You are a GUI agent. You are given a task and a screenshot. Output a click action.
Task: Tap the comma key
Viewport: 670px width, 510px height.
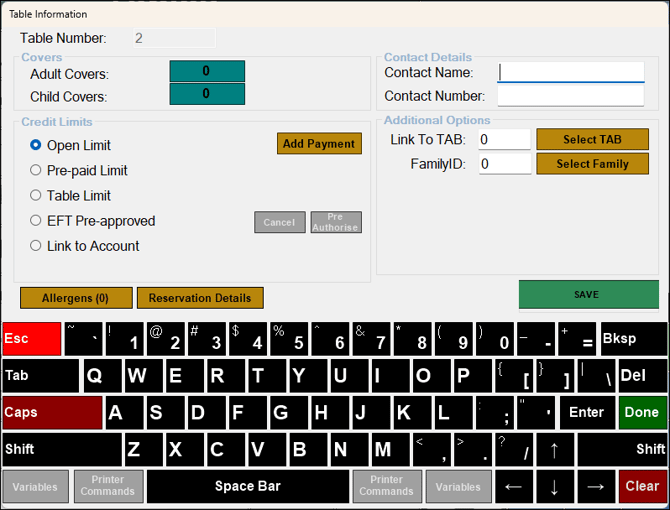[x=432, y=449]
